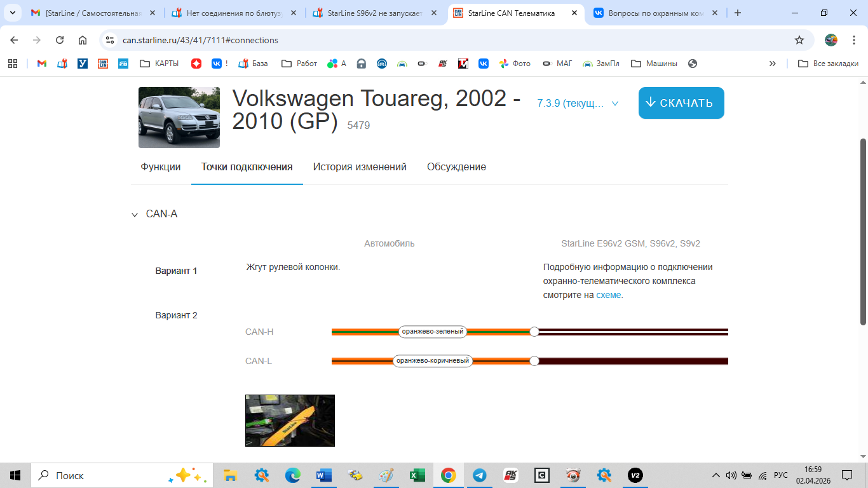Open Excel from the taskbar
Viewport: 868px width, 488px height.
417,475
